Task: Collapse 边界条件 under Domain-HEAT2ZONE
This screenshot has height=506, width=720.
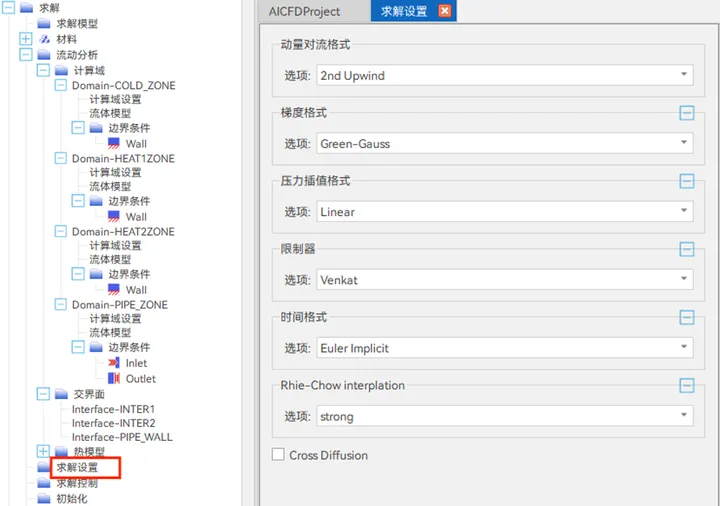Action: coord(78,274)
